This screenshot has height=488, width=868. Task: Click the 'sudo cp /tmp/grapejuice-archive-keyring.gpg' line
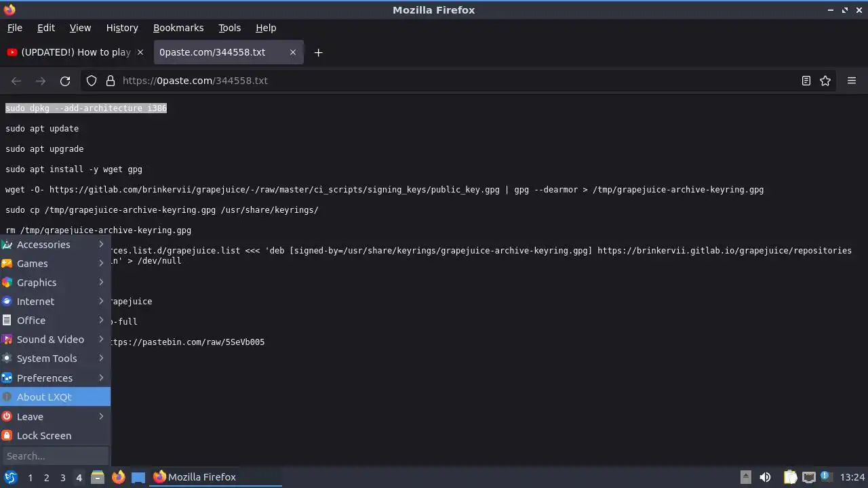click(x=162, y=210)
